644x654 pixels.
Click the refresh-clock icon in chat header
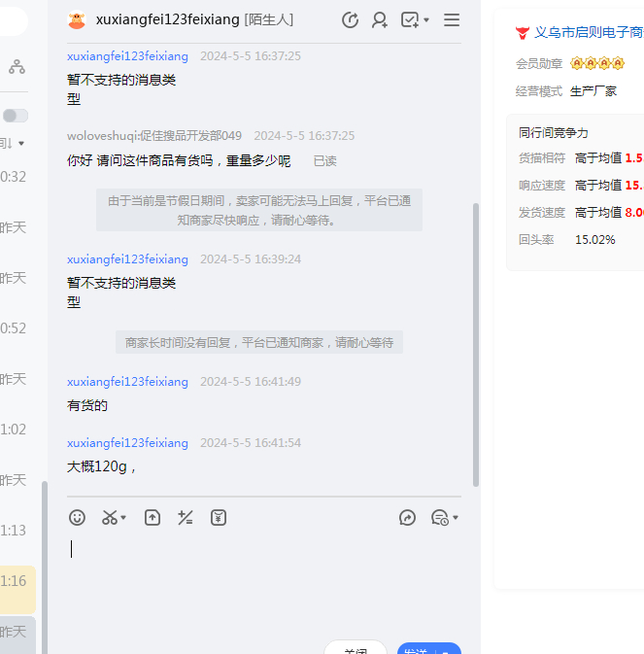(351, 20)
